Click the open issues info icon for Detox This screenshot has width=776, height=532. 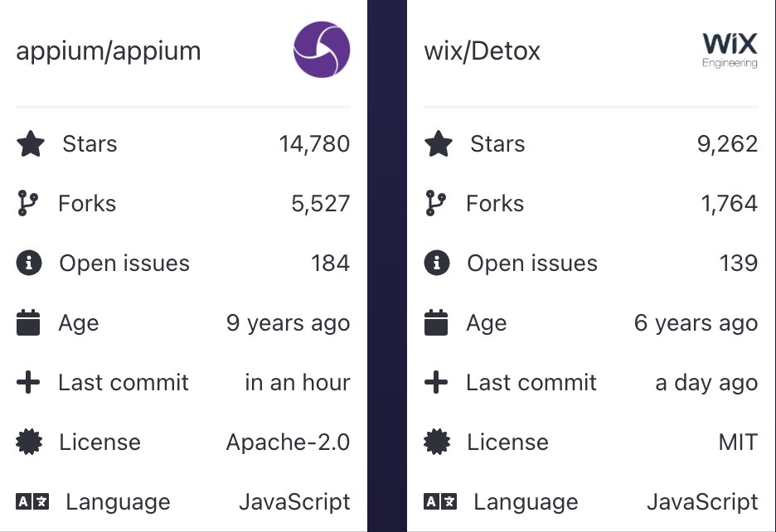click(x=437, y=263)
